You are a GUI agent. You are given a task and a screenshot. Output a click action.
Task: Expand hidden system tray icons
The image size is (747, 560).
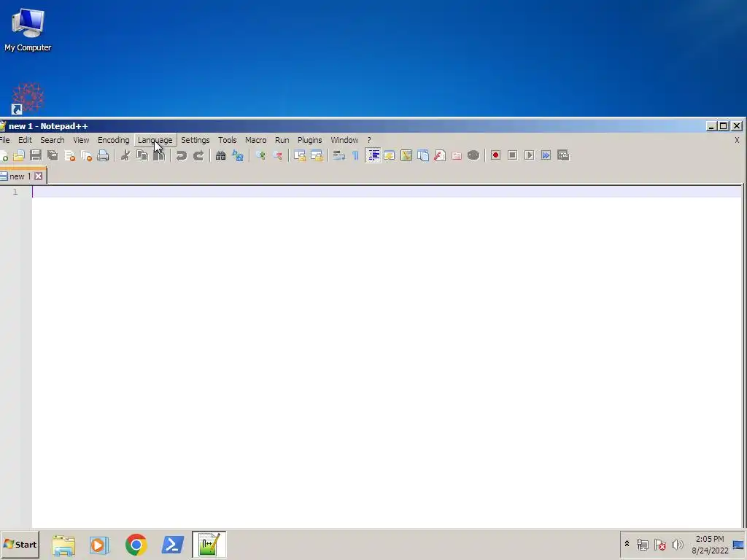[x=627, y=544]
